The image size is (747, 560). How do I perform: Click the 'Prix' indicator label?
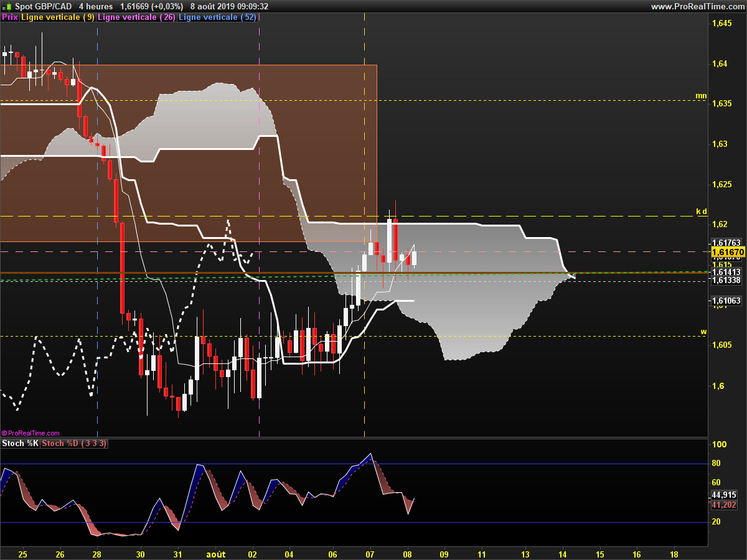(10, 17)
